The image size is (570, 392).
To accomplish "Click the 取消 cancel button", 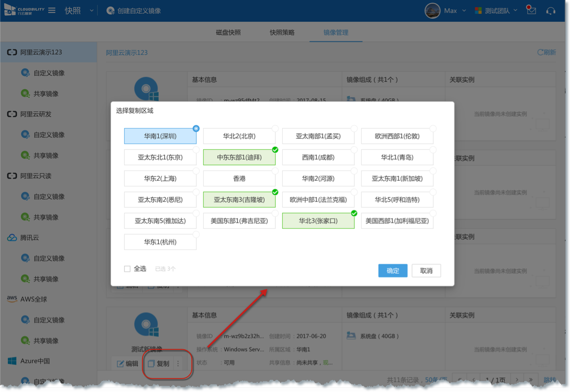I will [426, 271].
